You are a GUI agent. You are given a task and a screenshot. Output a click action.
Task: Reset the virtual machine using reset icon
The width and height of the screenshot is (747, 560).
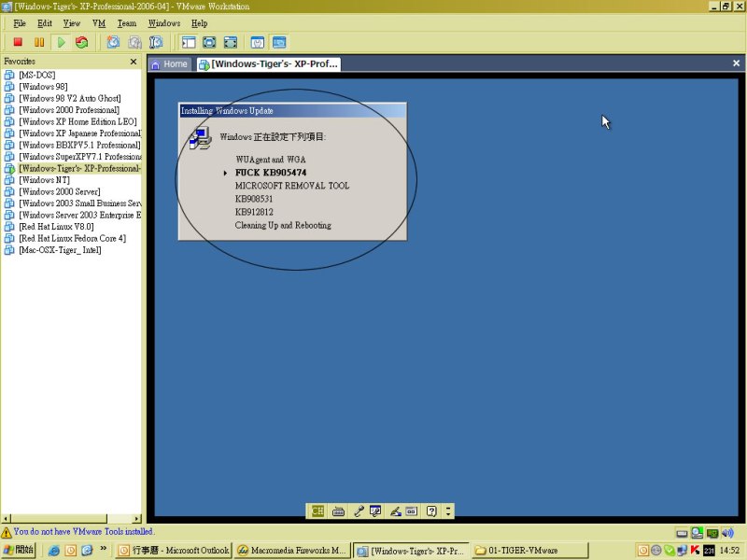82,42
